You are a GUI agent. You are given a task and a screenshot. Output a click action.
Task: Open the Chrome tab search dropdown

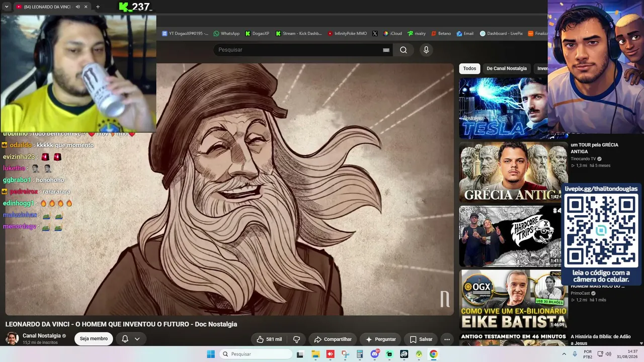tap(7, 7)
